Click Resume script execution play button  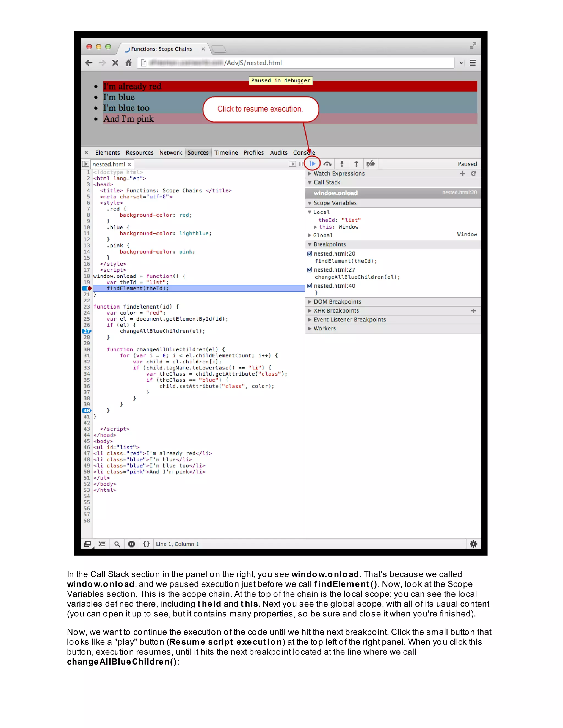[x=312, y=164]
